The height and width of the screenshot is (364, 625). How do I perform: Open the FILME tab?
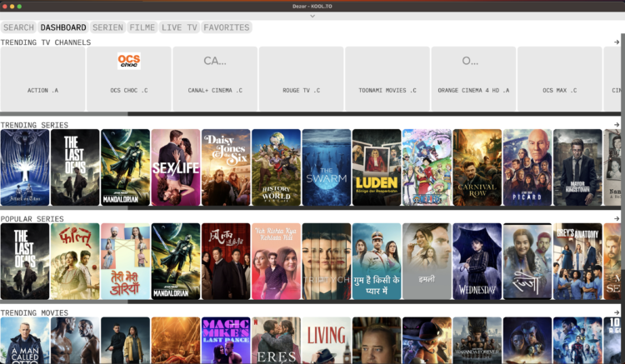click(142, 27)
